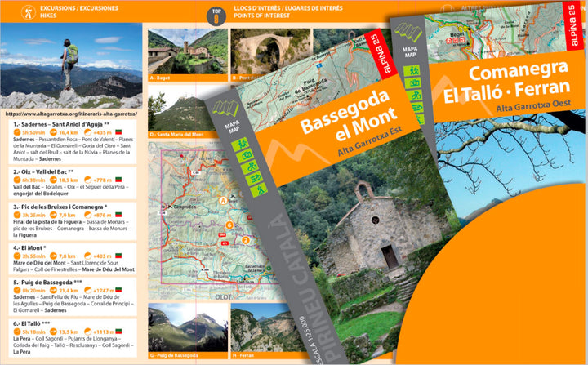The height and width of the screenshot is (365, 588).
Task: Click green hikers icon on Bassegoda el Mont cover
Action: click(240, 144)
